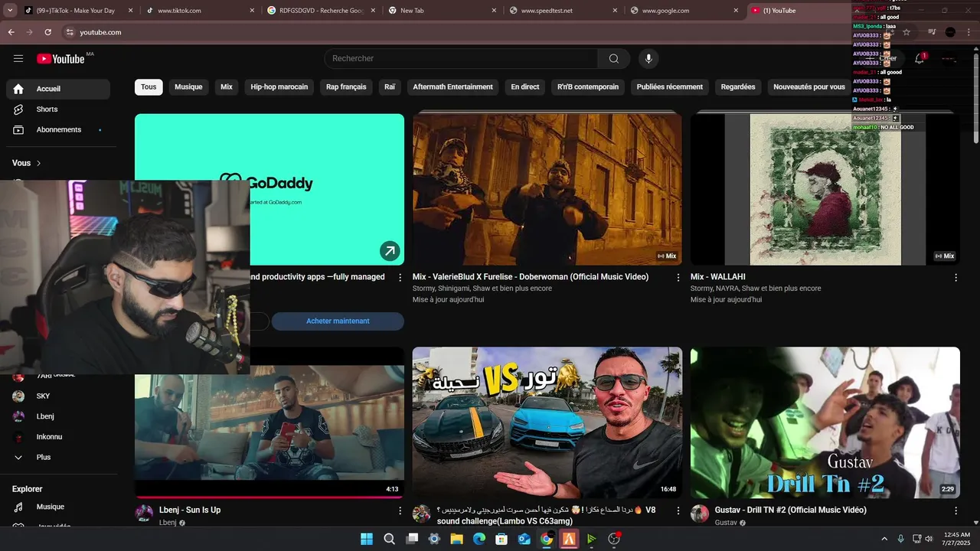Image resolution: width=980 pixels, height=551 pixels.
Task: Open Windows taskbar search
Action: (x=389, y=539)
